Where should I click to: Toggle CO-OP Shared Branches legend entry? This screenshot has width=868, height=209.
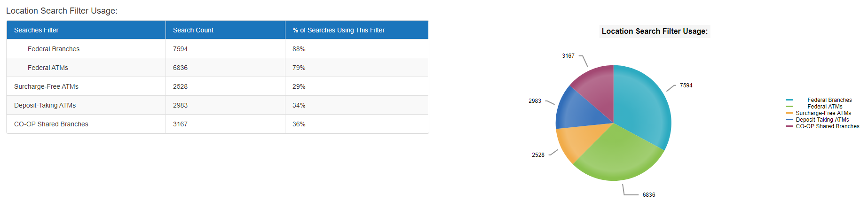click(823, 126)
